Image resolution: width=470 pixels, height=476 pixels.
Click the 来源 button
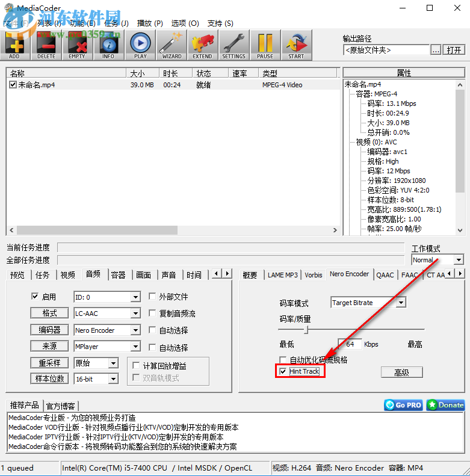(49, 346)
